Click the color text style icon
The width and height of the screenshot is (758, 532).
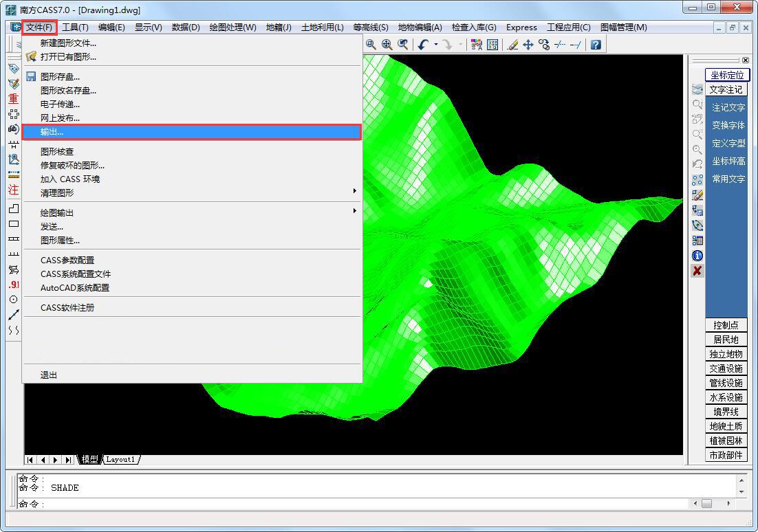(x=476, y=45)
